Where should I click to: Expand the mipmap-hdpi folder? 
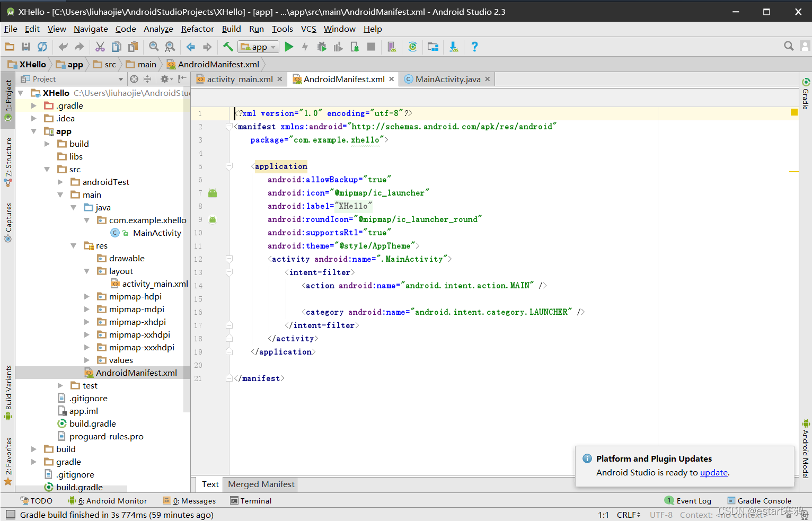(x=87, y=296)
